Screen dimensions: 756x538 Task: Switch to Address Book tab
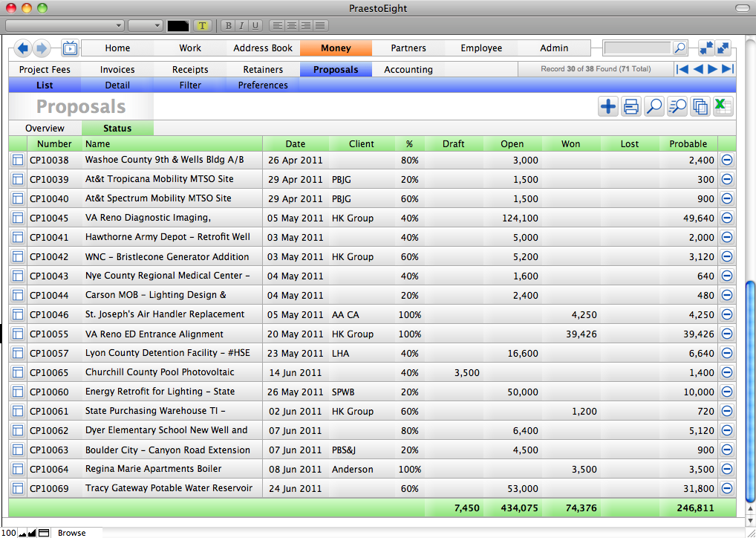(x=263, y=48)
